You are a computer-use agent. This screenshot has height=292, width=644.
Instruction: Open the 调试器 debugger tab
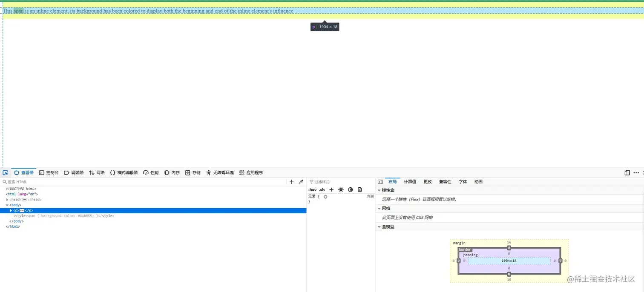[74, 173]
